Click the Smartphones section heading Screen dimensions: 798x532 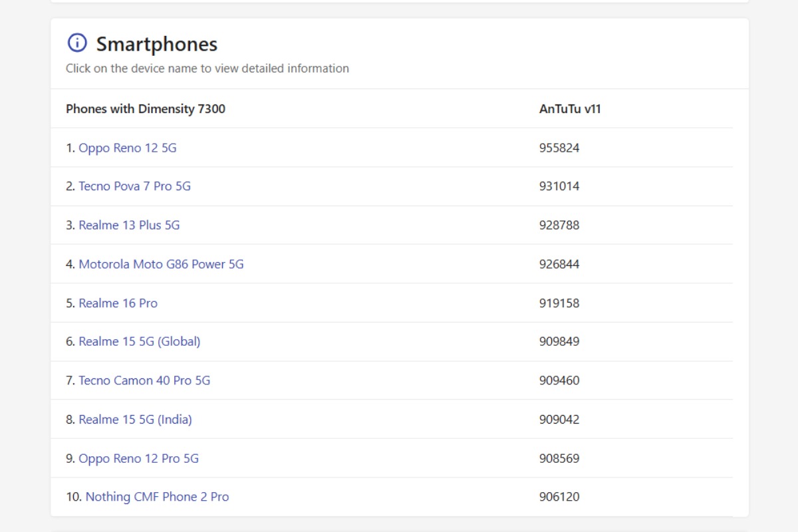click(x=157, y=45)
